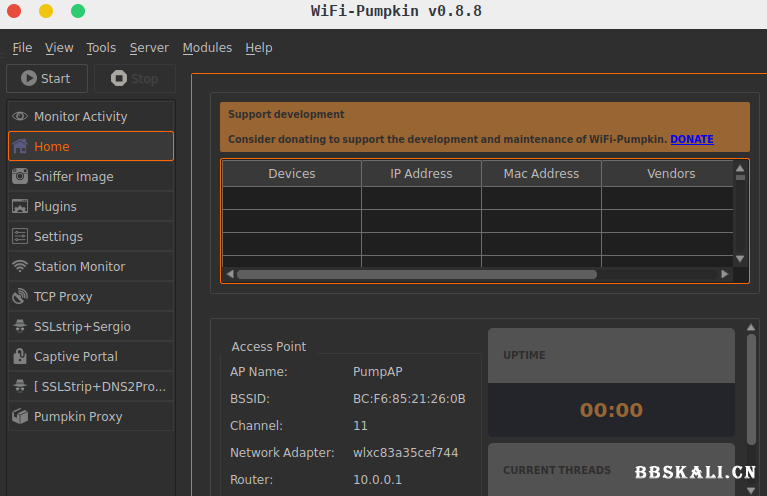Open the Server menu

click(149, 48)
